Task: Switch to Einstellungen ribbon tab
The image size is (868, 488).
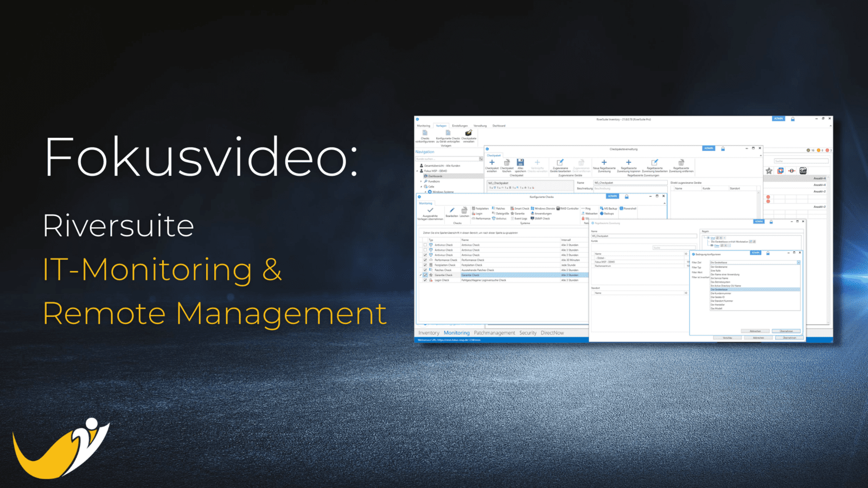Action: click(460, 126)
